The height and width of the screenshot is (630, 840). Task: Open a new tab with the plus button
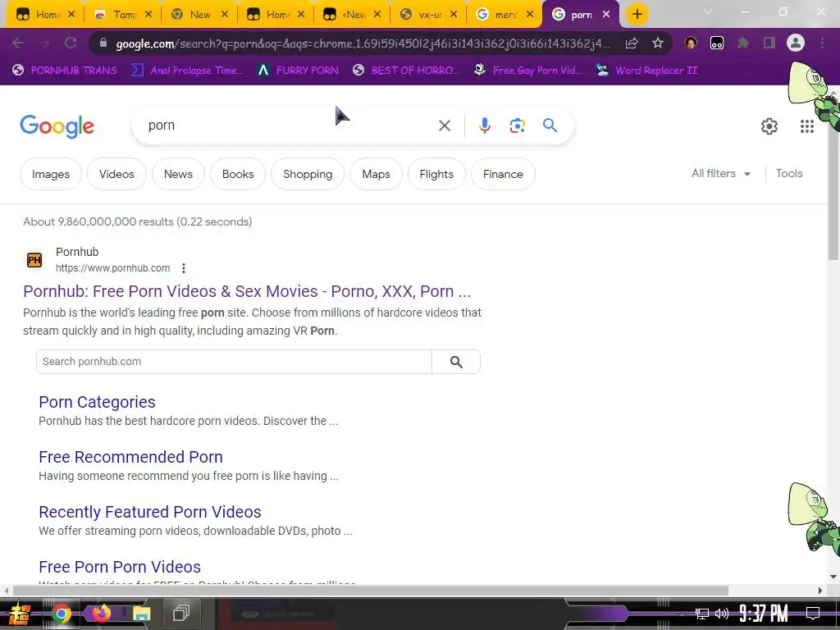(x=637, y=14)
